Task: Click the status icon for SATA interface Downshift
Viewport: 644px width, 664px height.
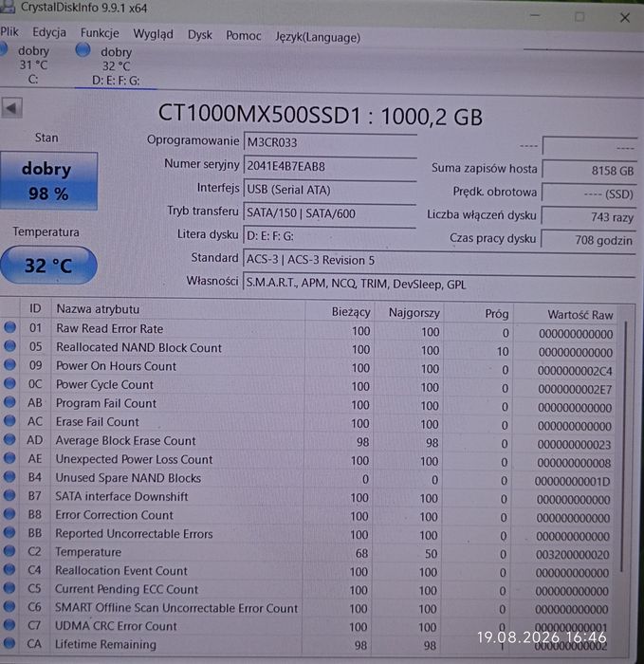Action: tap(9, 495)
